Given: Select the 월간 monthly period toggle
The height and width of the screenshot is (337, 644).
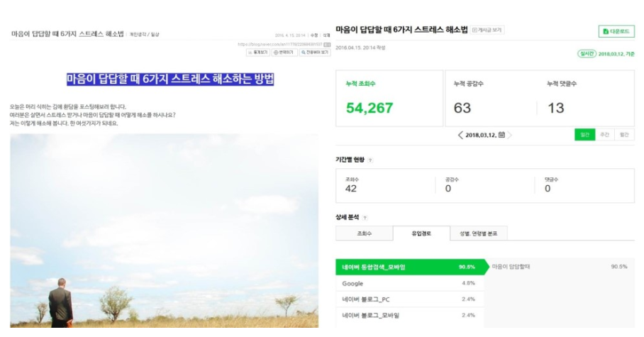Looking at the screenshot, I should (x=624, y=135).
